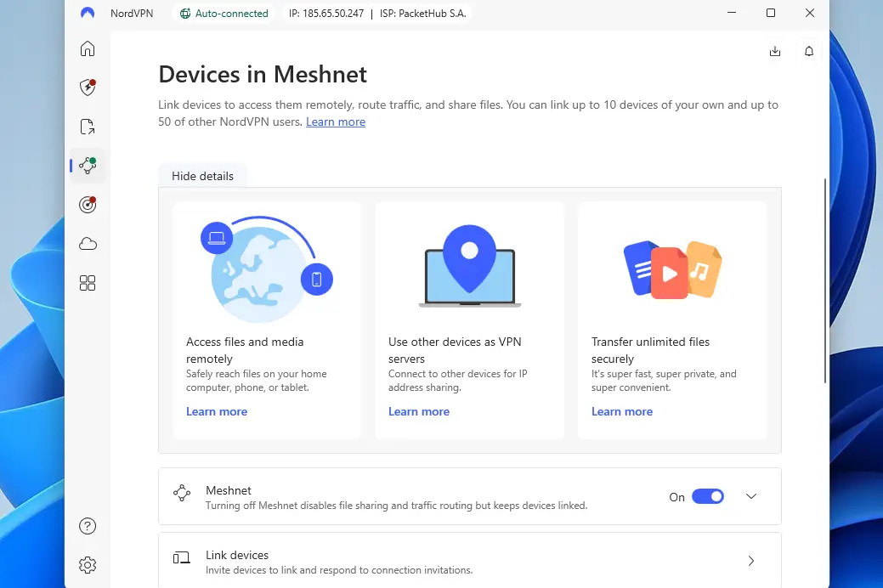Select the Meshnet icon in sidebar

click(88, 165)
